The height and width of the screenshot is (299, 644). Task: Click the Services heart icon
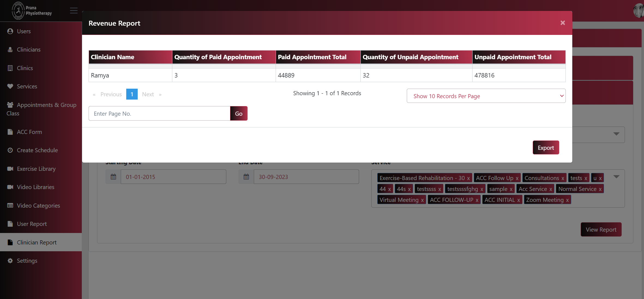pyautogui.click(x=10, y=86)
